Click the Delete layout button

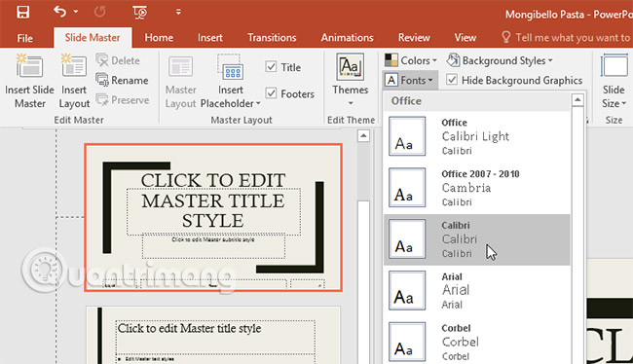pyautogui.click(x=118, y=60)
